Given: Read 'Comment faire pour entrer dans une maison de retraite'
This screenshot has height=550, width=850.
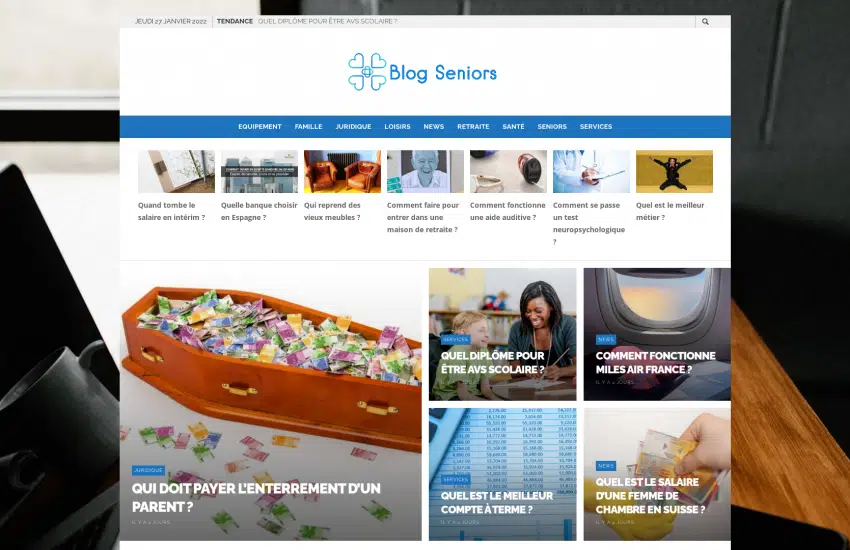Looking at the screenshot, I should pos(423,217).
